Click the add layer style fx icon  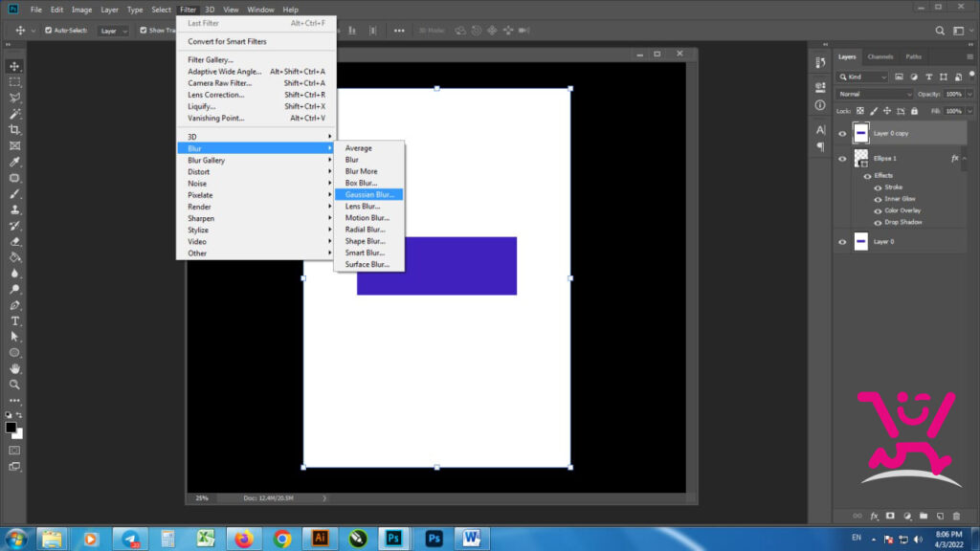click(874, 516)
